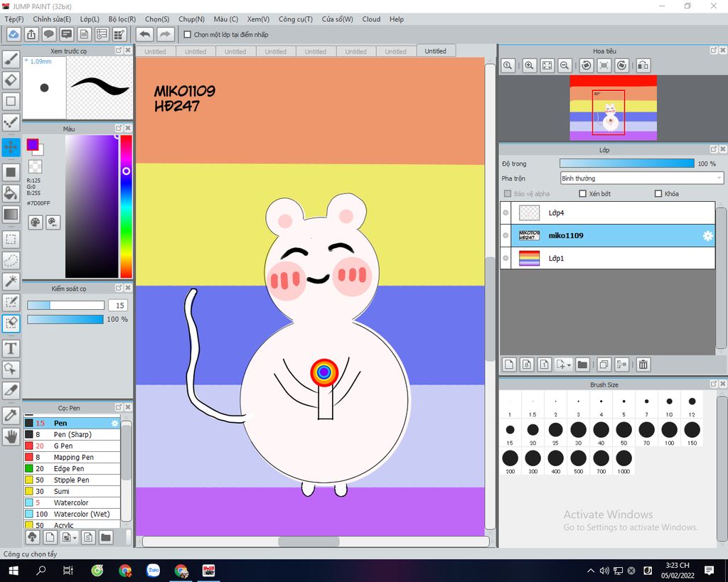
Task: Select the transparent color swatch
Action: (x=35, y=166)
